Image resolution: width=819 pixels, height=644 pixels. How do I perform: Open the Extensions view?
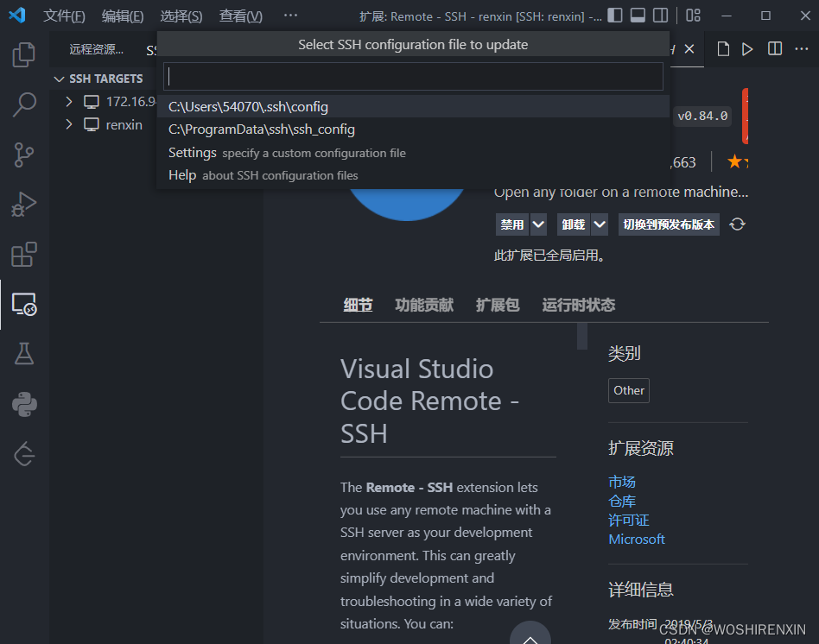(x=24, y=255)
